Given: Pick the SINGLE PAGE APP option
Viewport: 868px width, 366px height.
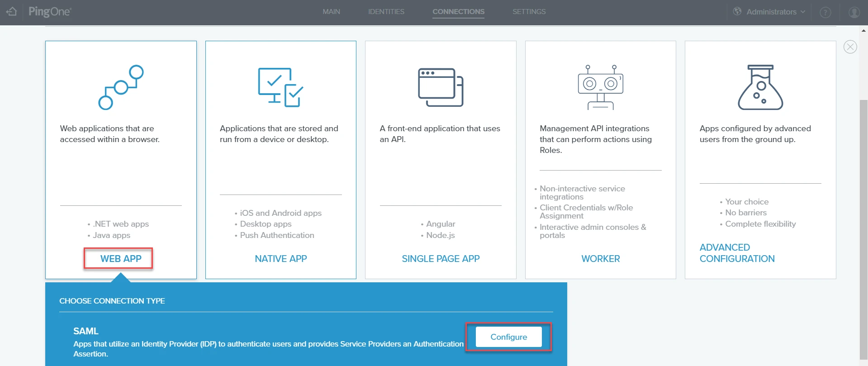Looking at the screenshot, I should [x=441, y=259].
